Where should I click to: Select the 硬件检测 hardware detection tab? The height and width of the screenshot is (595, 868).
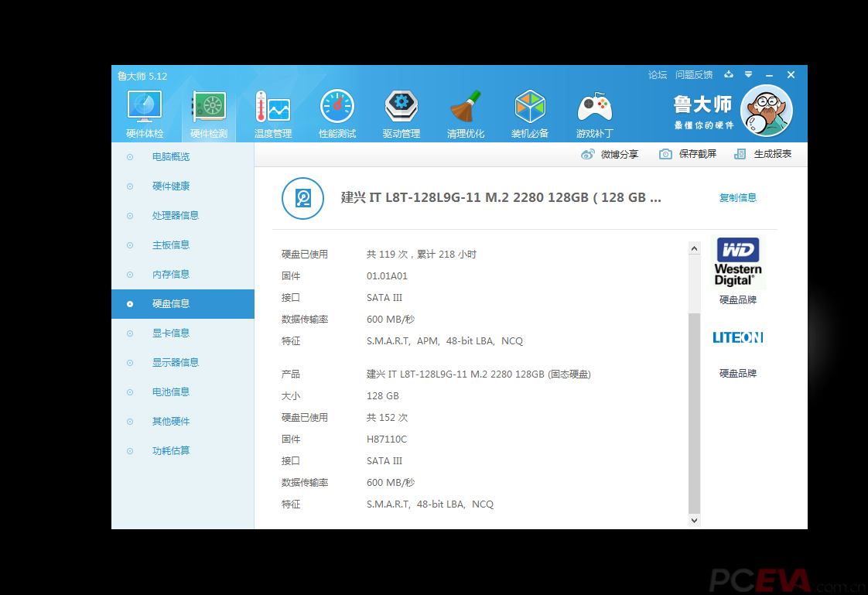(x=209, y=114)
